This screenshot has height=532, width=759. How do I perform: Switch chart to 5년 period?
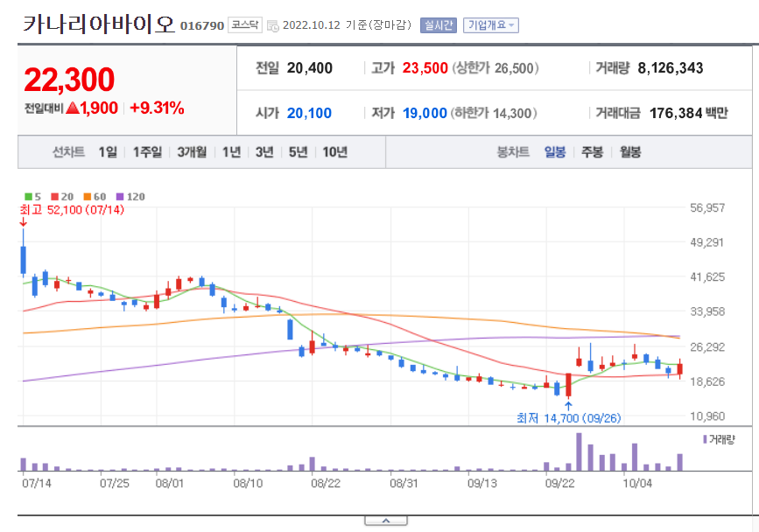(x=299, y=152)
